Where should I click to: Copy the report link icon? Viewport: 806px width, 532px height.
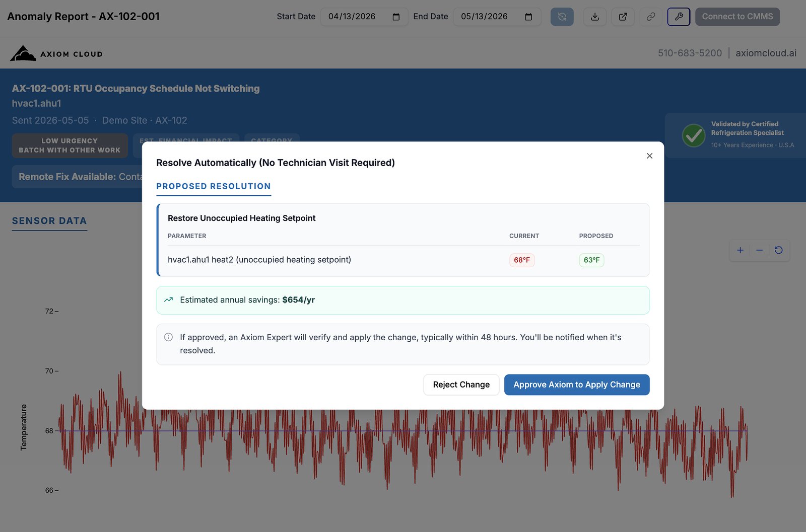[x=651, y=17]
